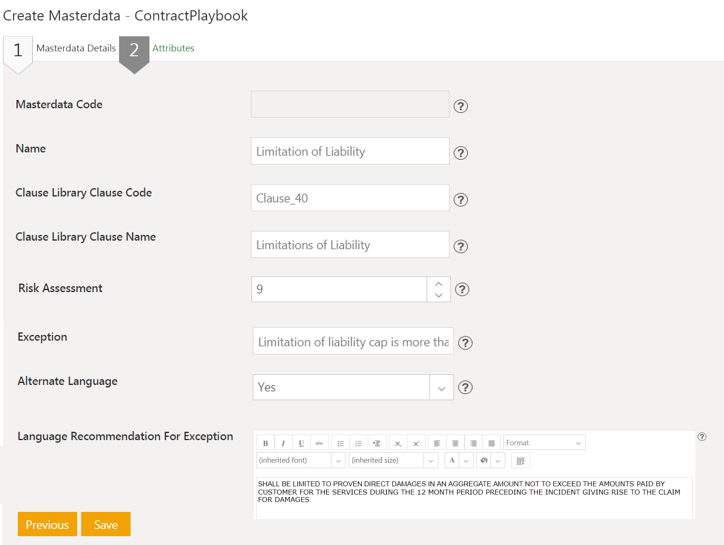Select the Masterdata Details tab
The width and height of the screenshot is (724, 545).
pyautogui.click(x=76, y=48)
